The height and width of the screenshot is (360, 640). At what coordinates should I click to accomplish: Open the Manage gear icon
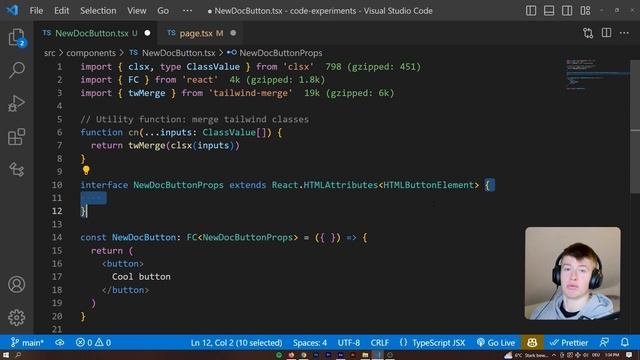pyautogui.click(x=16, y=317)
